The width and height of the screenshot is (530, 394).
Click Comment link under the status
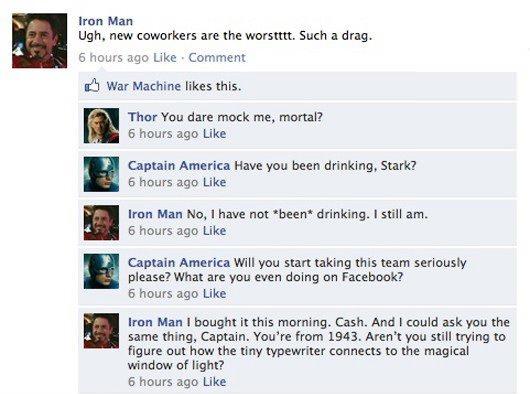[217, 57]
